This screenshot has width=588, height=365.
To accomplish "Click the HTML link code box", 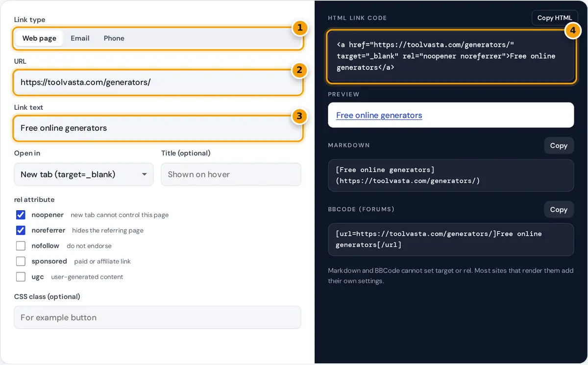I will click(x=451, y=56).
